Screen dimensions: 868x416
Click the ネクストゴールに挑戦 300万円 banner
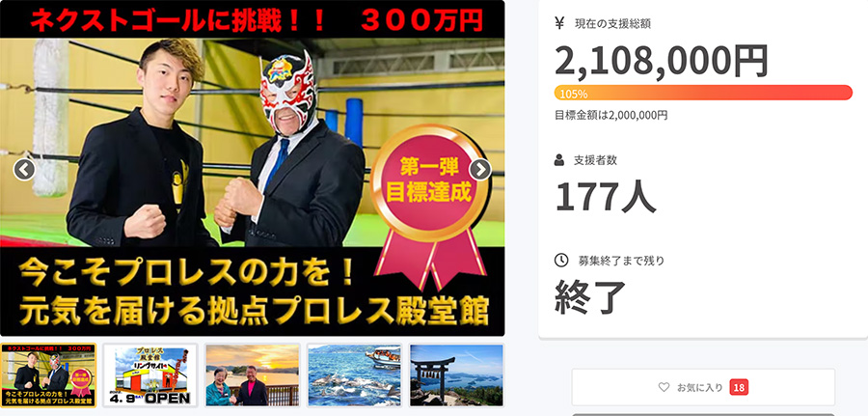(x=257, y=20)
